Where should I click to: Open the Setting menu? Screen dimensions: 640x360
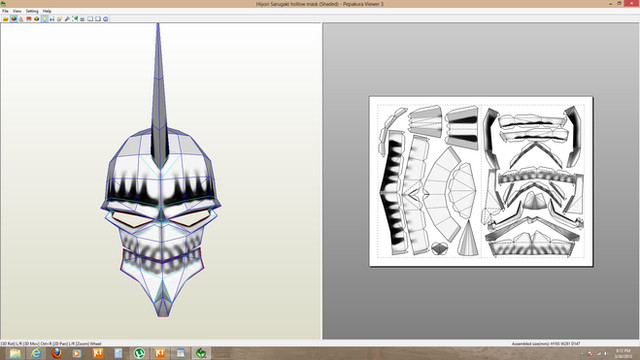(32, 11)
